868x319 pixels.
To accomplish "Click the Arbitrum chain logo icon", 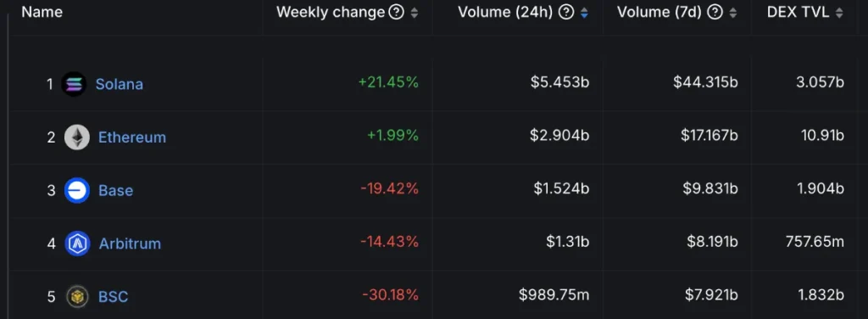I will [77, 243].
